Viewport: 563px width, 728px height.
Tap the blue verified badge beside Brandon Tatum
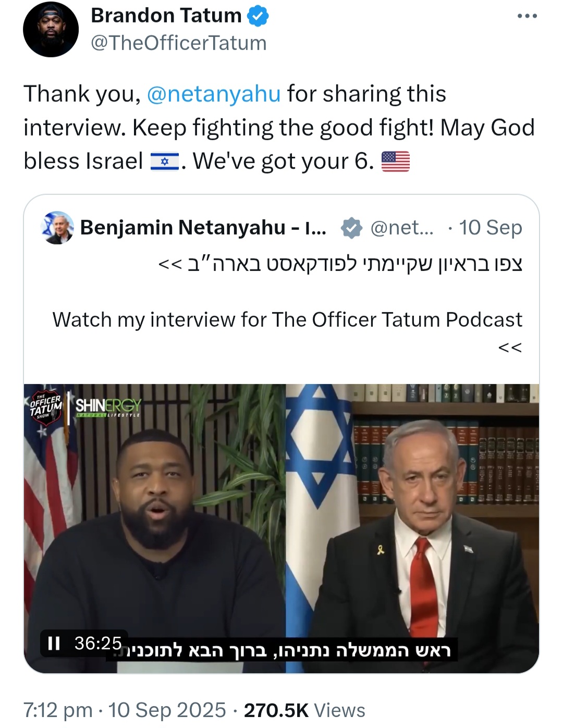click(258, 16)
